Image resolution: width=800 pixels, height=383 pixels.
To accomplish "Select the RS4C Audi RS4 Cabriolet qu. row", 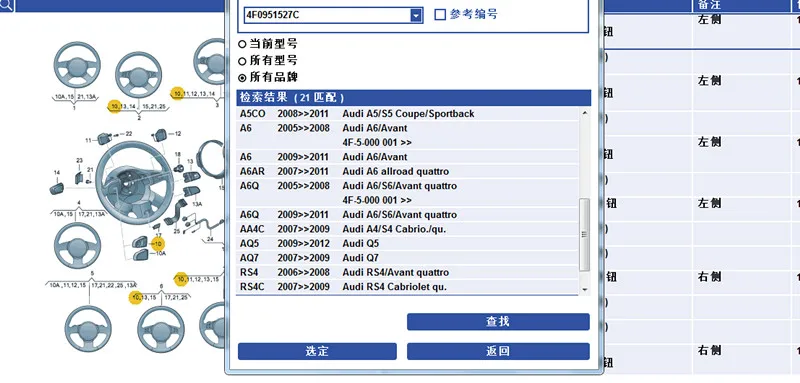I will [408, 287].
